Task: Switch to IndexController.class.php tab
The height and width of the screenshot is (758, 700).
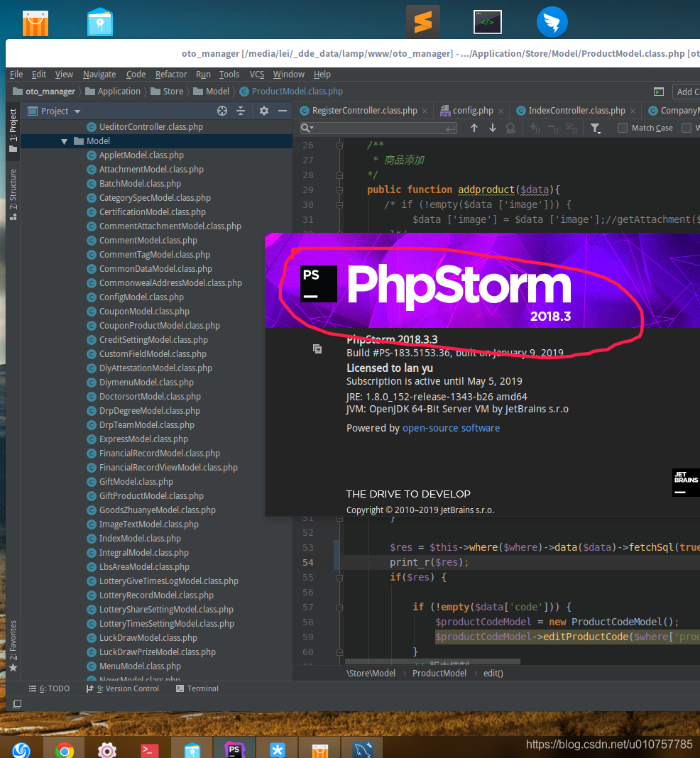Action: [576, 111]
